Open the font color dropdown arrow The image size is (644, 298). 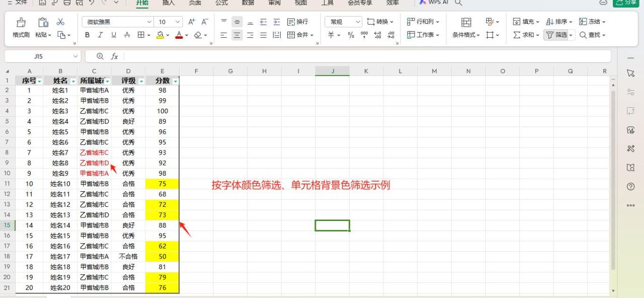[186, 35]
